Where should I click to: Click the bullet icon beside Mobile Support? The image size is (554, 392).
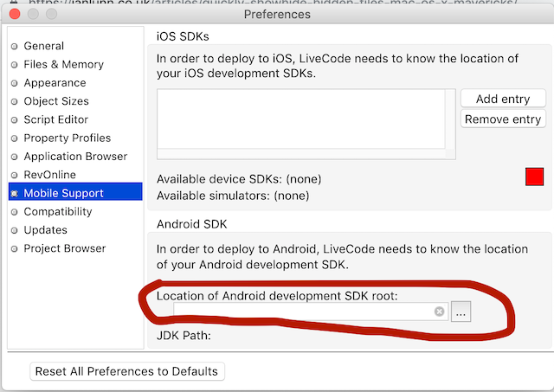pos(15,194)
